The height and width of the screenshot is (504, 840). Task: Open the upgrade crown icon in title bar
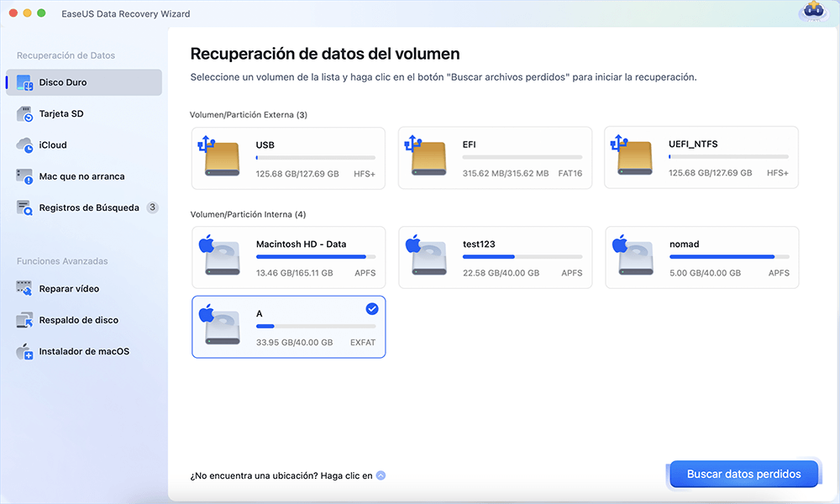point(813,11)
